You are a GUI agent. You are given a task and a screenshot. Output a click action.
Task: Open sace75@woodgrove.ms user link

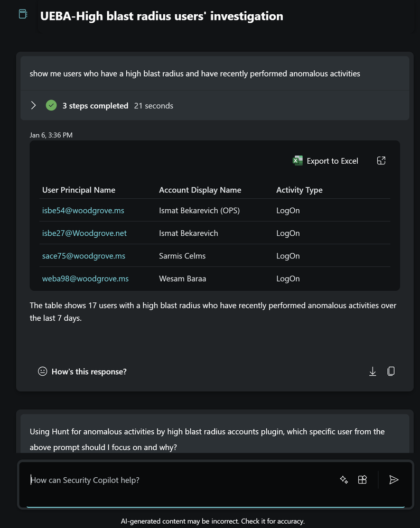[83, 256]
